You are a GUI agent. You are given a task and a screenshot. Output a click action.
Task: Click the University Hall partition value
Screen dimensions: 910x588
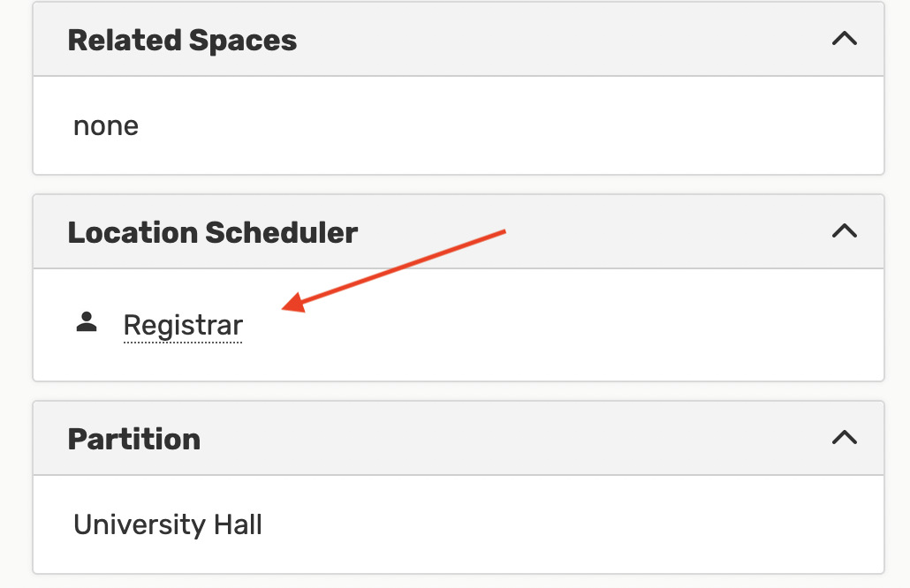[168, 525]
